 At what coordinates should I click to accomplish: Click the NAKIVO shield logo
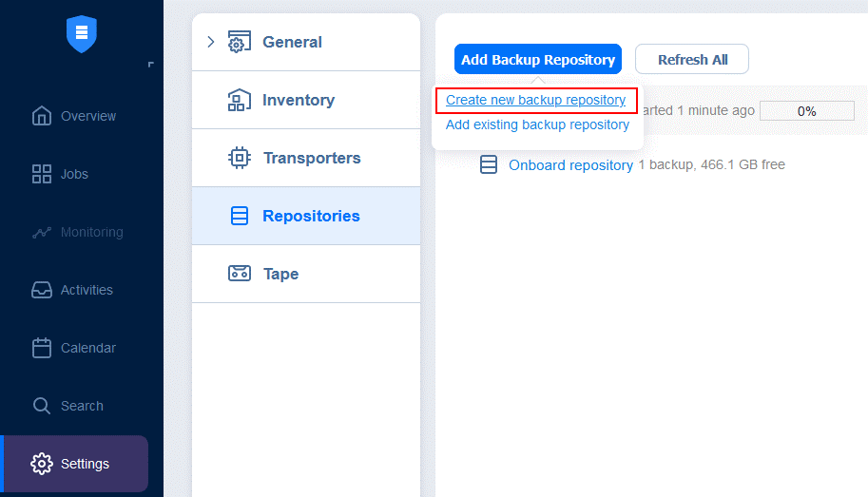coord(82,34)
